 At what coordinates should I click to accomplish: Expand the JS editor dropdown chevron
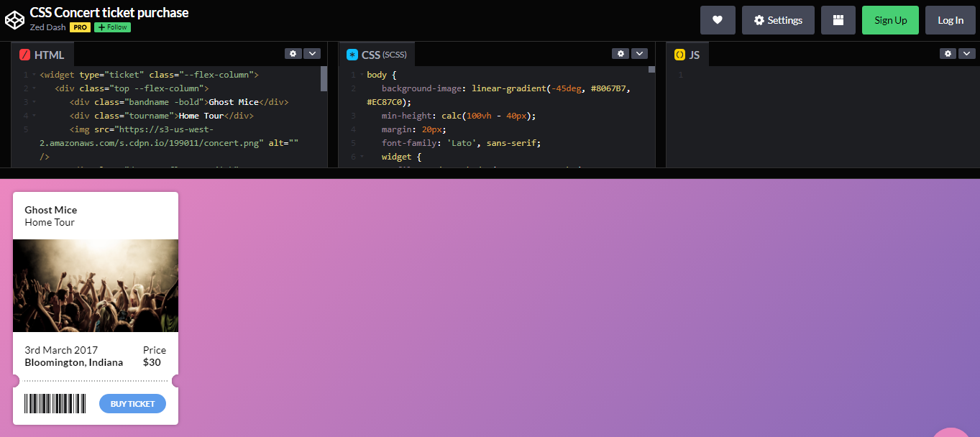tap(967, 53)
